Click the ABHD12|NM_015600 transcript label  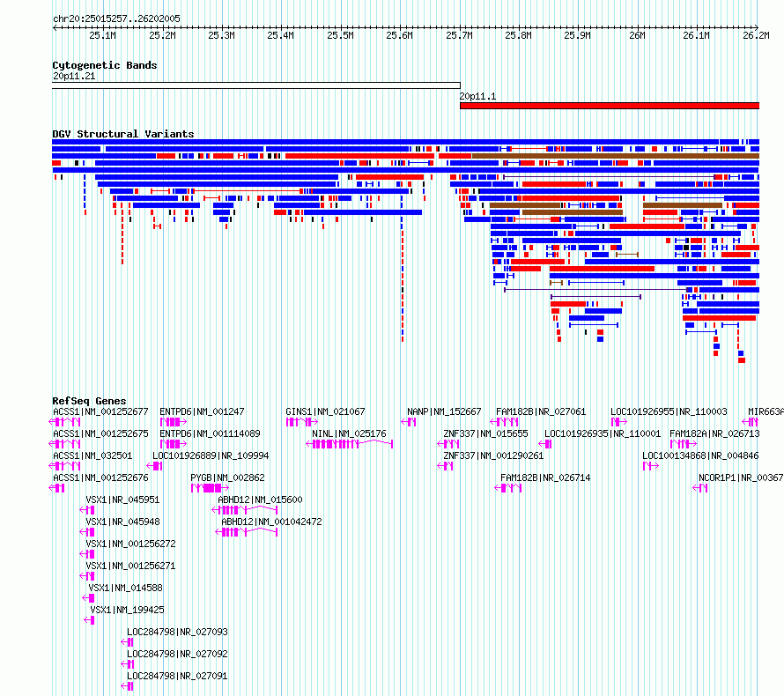pyautogui.click(x=260, y=500)
